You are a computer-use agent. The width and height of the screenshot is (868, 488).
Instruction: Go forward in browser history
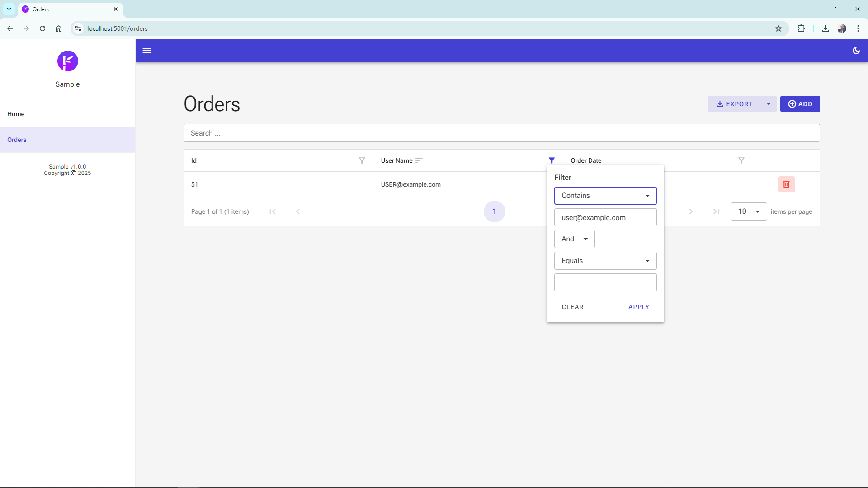click(x=26, y=28)
